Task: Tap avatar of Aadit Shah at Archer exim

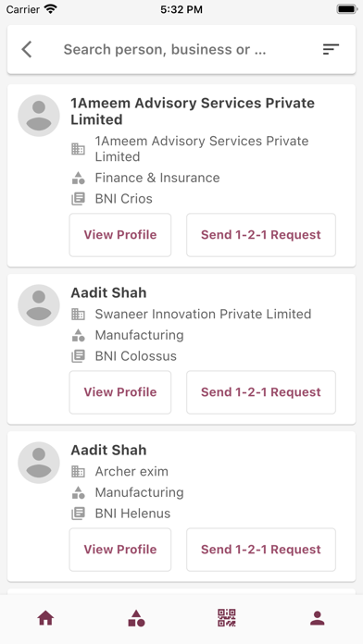Action: (39, 463)
